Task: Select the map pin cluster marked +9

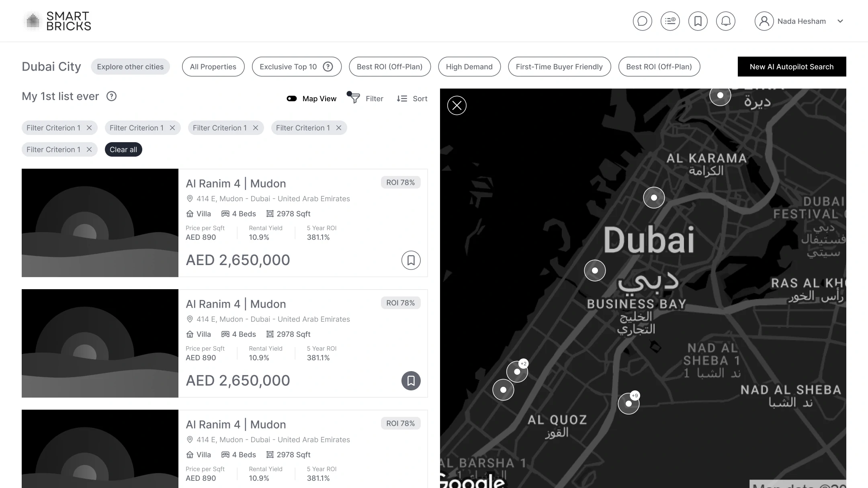Action: 628,404
